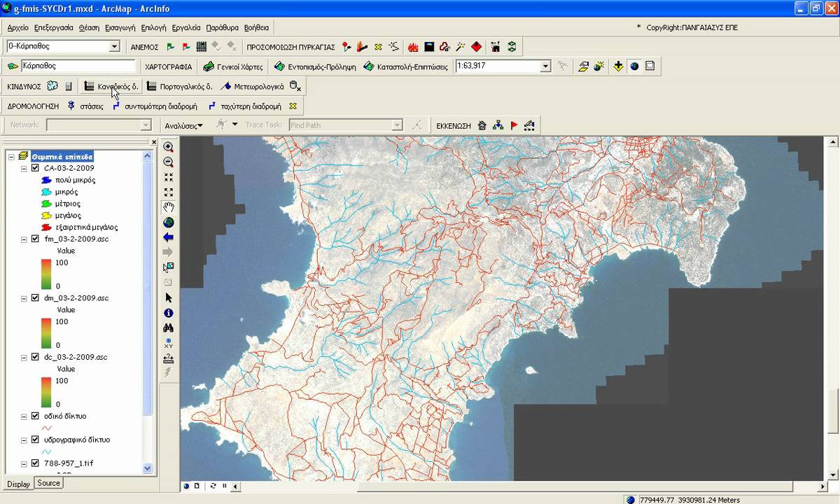Click the table of contents scroll down arrow
Screen dimensions: 840x504
(147, 468)
